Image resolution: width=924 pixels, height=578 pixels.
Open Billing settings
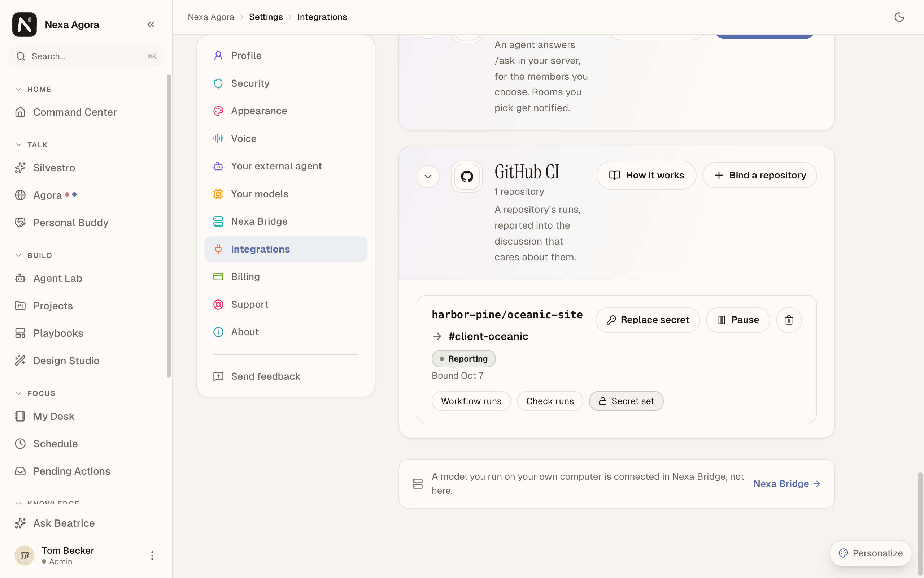tap(286, 277)
